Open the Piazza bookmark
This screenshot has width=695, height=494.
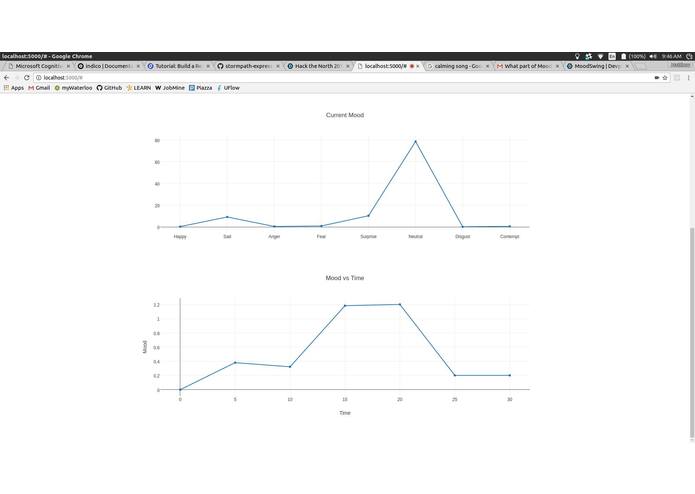200,88
